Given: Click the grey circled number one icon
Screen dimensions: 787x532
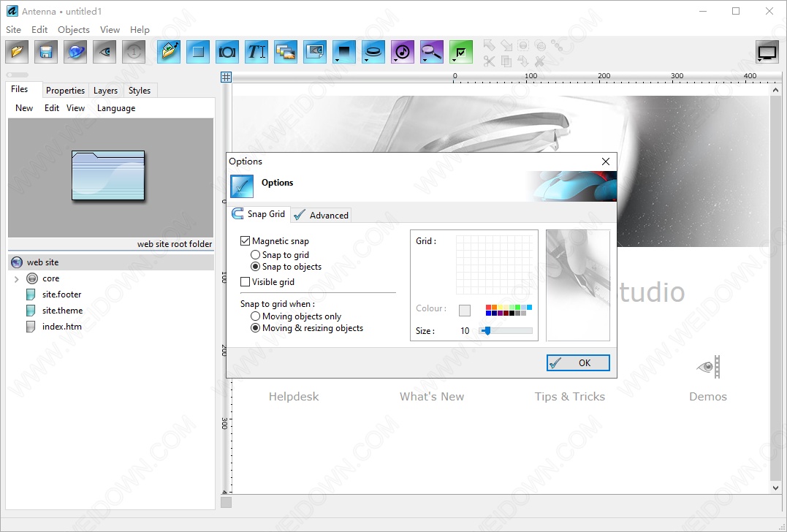Looking at the screenshot, I should [x=134, y=52].
